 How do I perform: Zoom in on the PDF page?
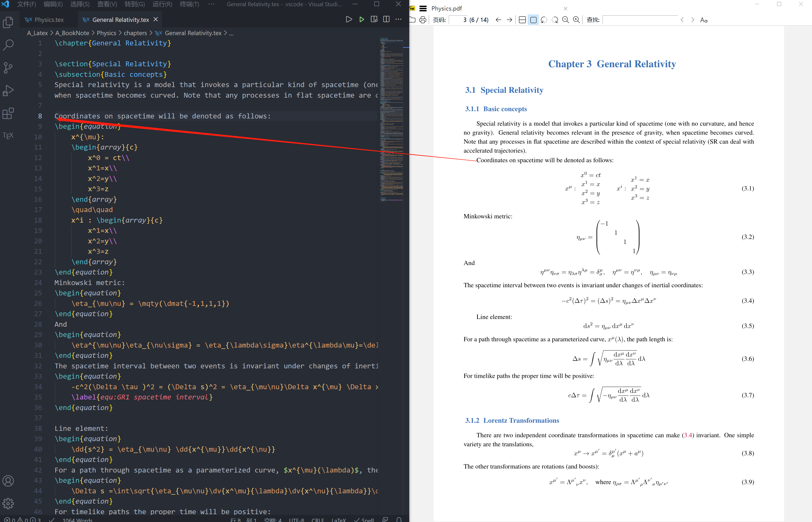[576, 20]
